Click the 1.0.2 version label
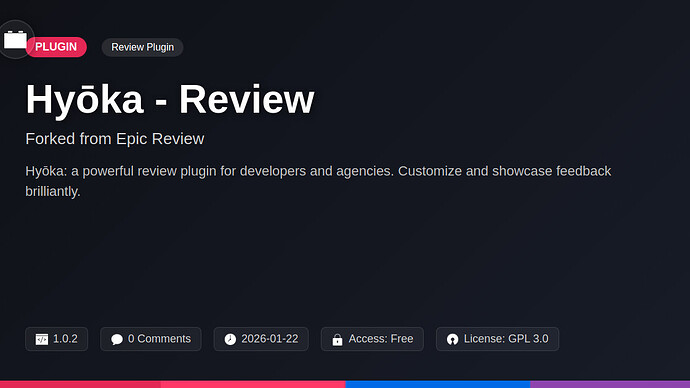 [x=65, y=339]
